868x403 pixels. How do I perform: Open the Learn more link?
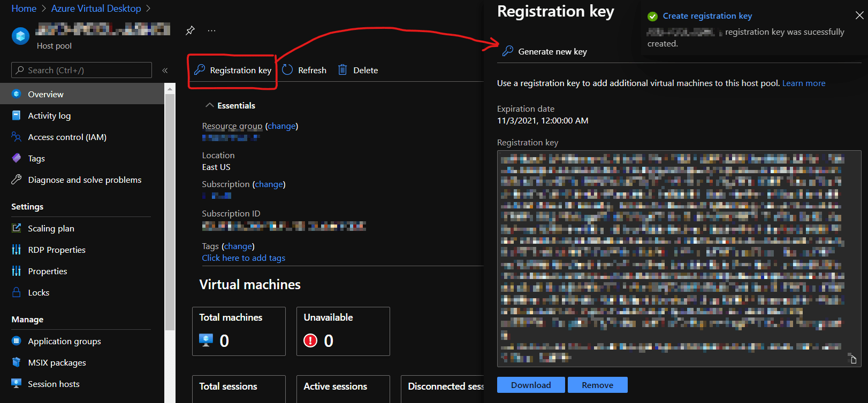804,83
